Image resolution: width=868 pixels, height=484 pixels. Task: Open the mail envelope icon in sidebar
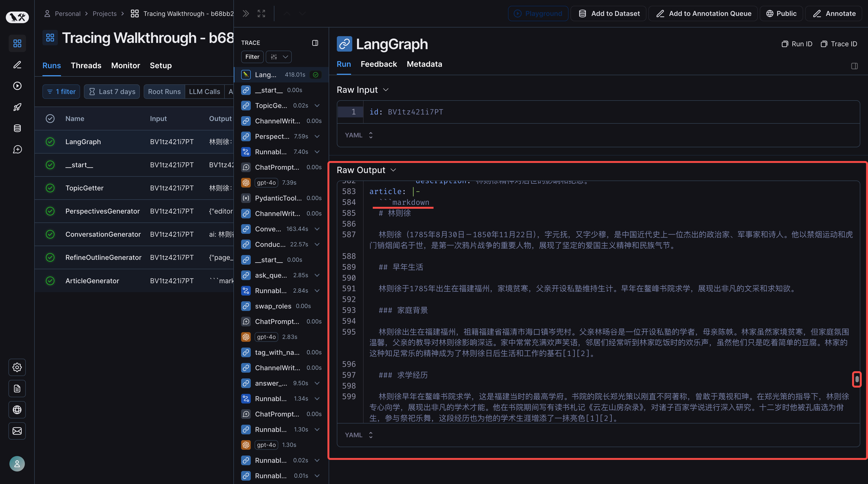click(x=17, y=431)
